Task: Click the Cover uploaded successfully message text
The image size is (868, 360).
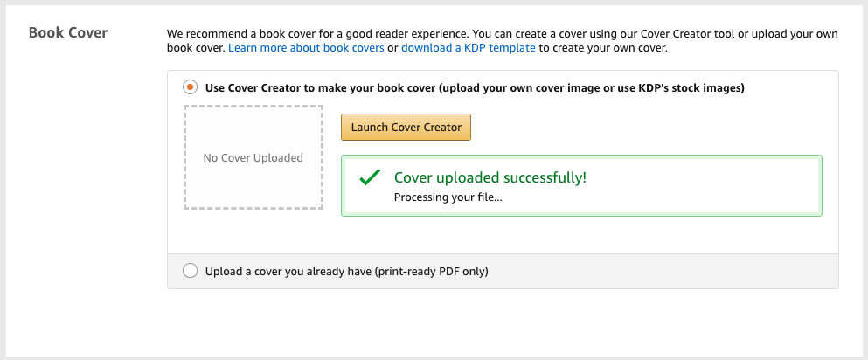Action: [490, 177]
